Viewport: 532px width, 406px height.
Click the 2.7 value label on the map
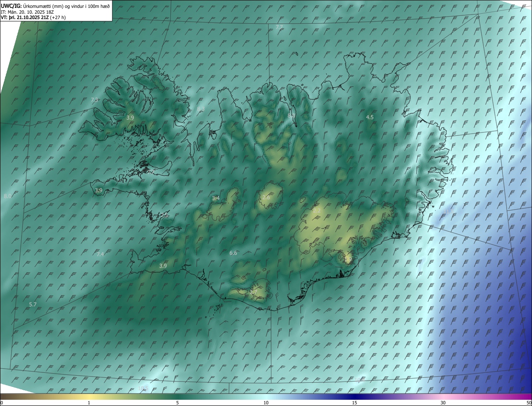pos(253,293)
